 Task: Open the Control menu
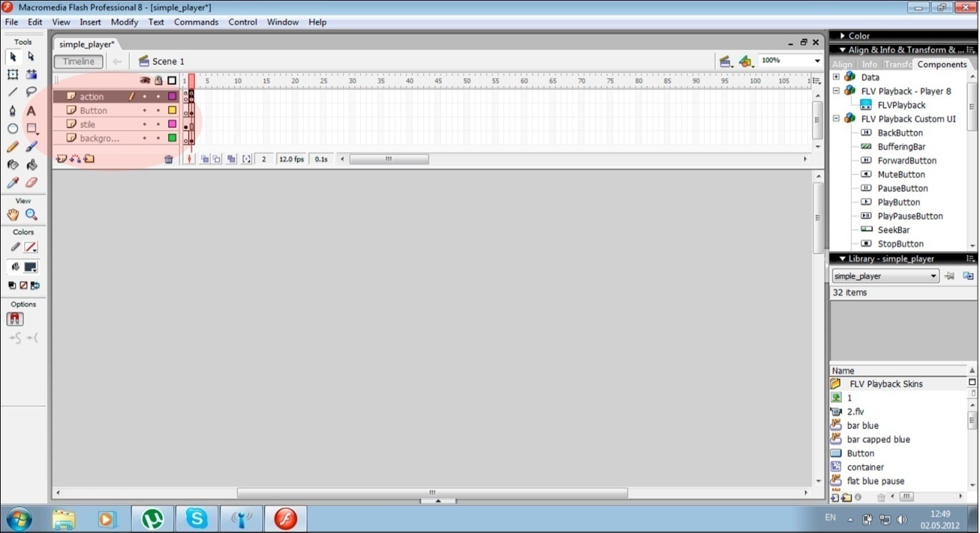coord(243,22)
